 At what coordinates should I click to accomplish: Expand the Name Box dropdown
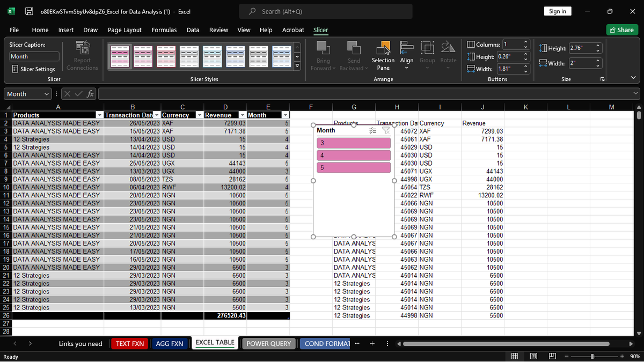tap(46, 94)
